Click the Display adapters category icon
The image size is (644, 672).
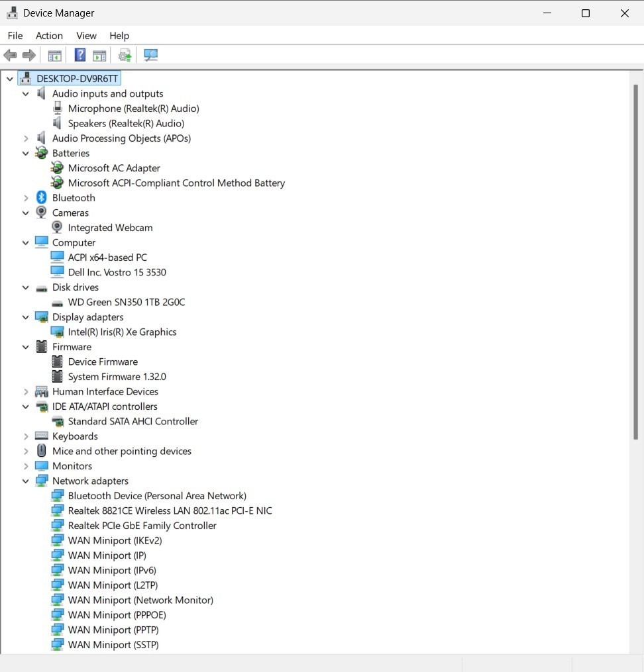[x=42, y=316]
